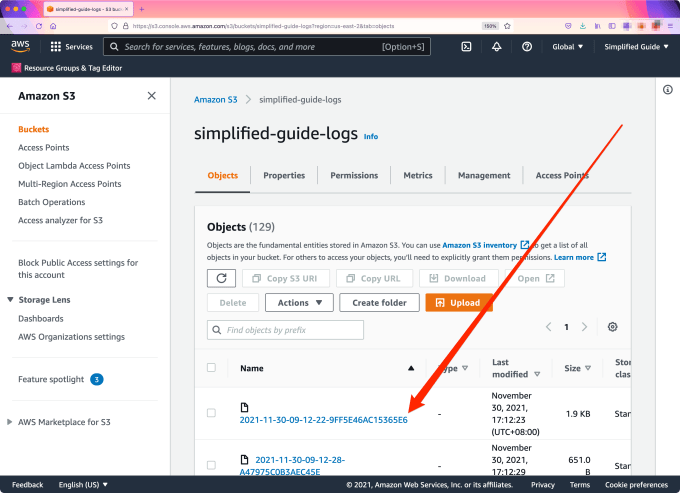This screenshot has width=680, height=493.
Task: Go to browser home page
Action: tap(53, 26)
